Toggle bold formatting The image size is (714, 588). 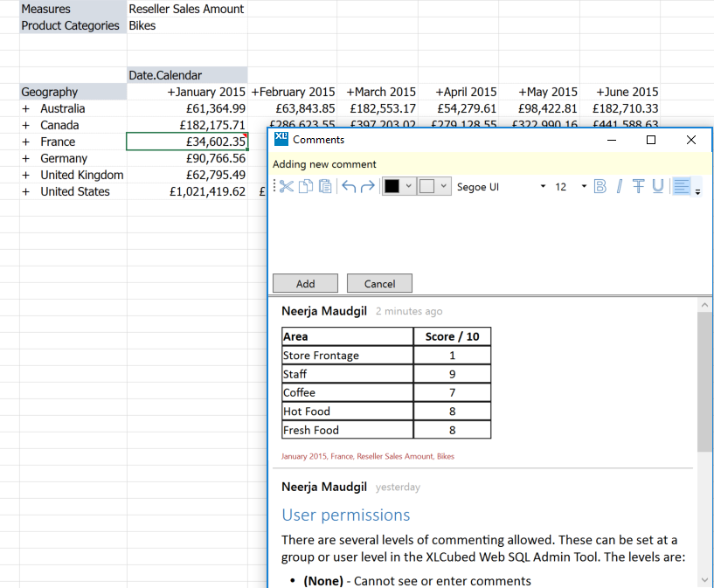click(x=600, y=186)
